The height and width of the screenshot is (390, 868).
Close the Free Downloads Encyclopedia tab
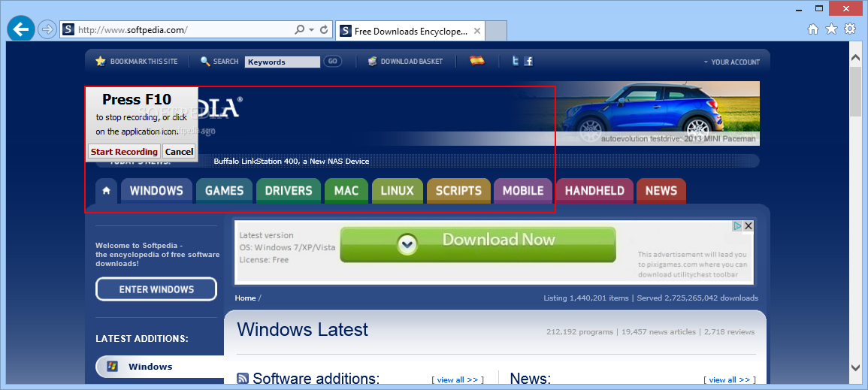click(476, 31)
